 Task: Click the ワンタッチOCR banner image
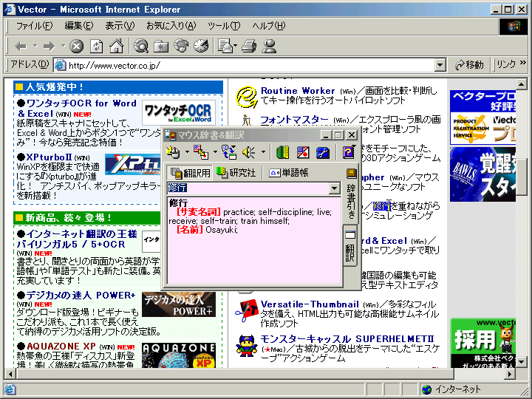click(179, 112)
